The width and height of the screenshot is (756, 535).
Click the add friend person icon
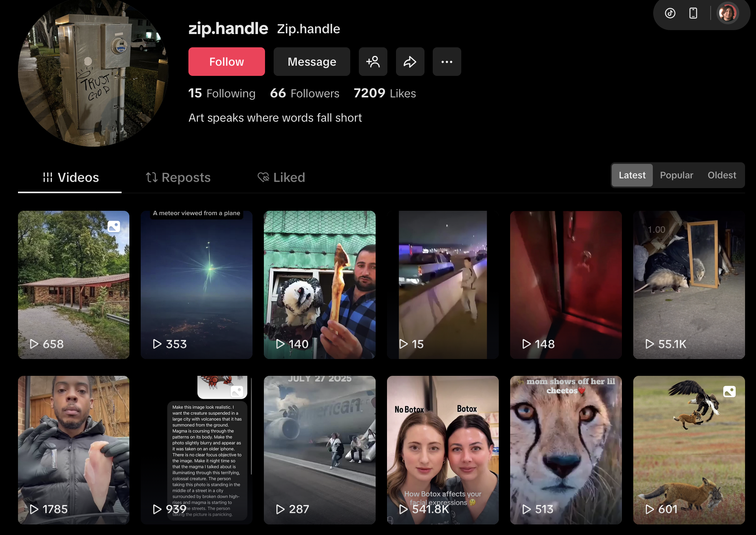click(x=373, y=62)
